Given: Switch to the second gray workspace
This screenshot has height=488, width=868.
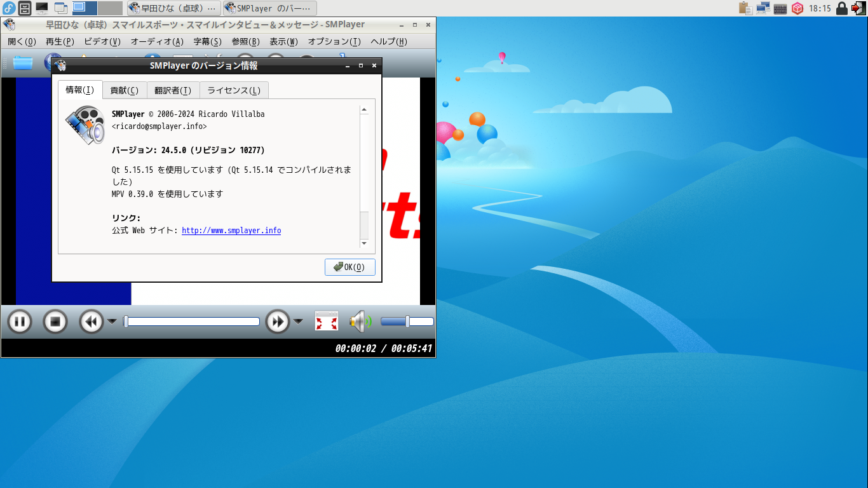Looking at the screenshot, I should coord(111,8).
